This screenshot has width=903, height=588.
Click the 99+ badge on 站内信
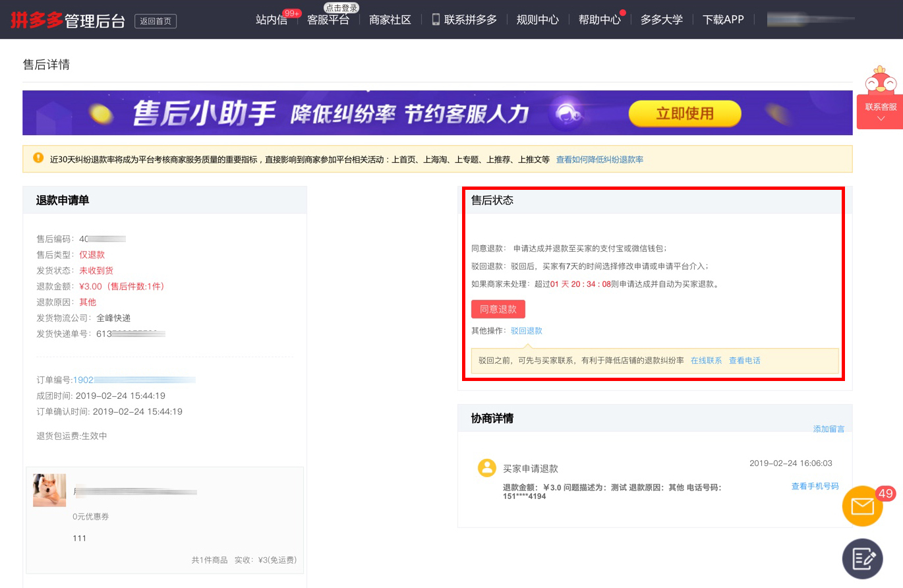291,13
